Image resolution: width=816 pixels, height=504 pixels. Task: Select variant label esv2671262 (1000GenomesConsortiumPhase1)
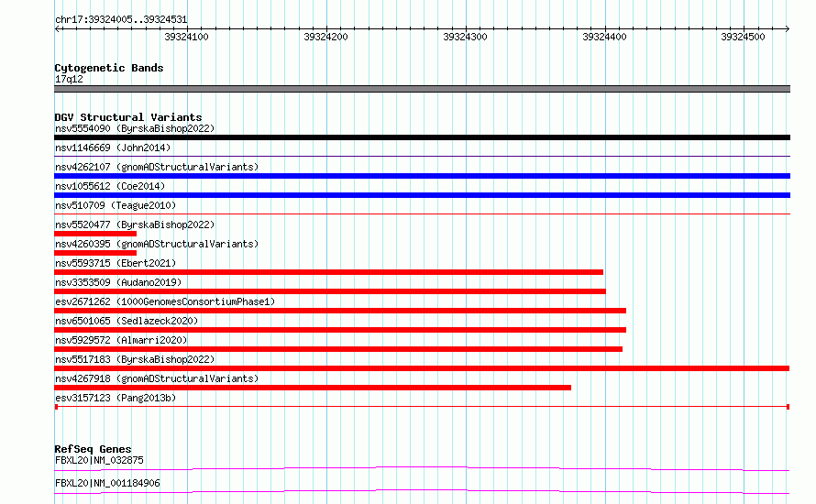coord(165,301)
